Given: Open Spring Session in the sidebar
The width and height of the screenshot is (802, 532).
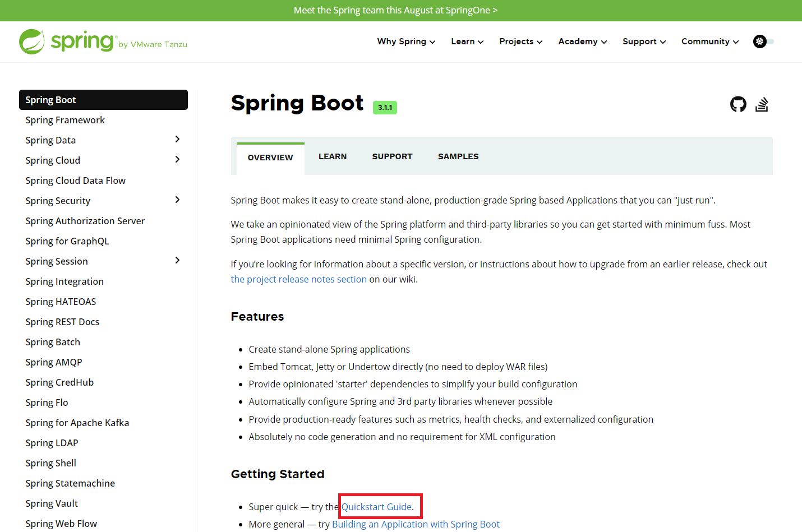Looking at the screenshot, I should pyautogui.click(x=57, y=261).
